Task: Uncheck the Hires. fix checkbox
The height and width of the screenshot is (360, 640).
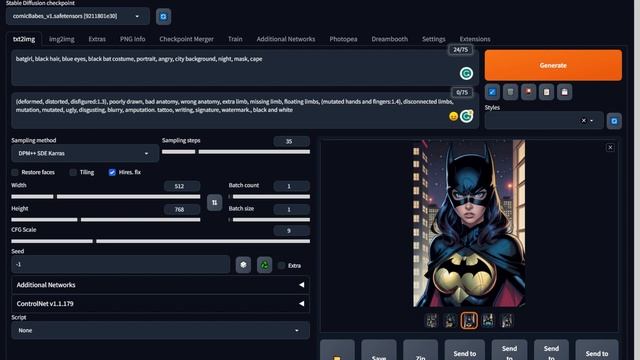Action: (x=112, y=172)
